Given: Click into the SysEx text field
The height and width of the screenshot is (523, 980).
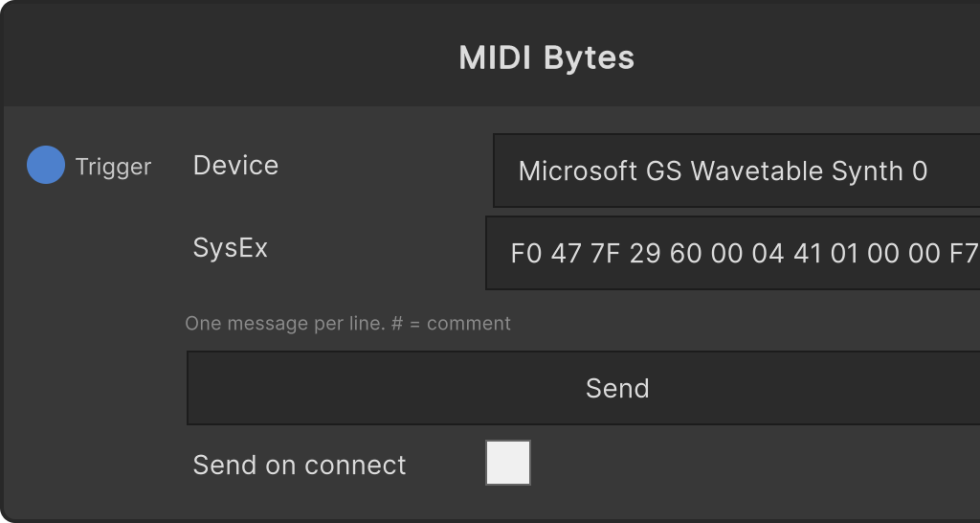Looking at the screenshot, I should [x=732, y=254].
